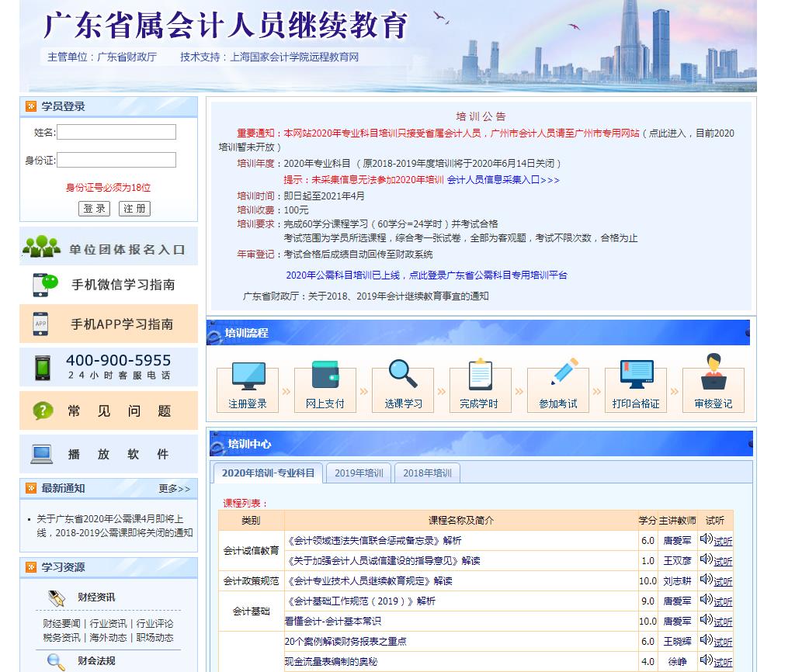Click the 打印合格证 computer icon
Viewport: 802px width, 672px height.
[636, 376]
